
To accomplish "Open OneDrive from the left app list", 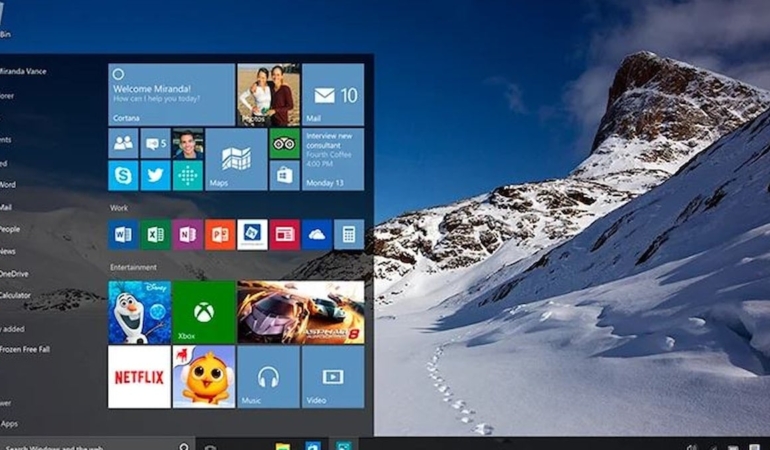I will (x=14, y=274).
